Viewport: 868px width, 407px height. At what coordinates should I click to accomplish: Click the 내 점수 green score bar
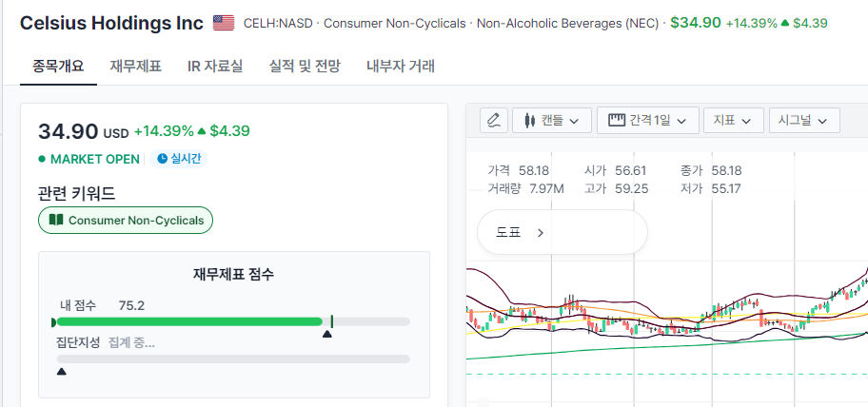[188, 322]
